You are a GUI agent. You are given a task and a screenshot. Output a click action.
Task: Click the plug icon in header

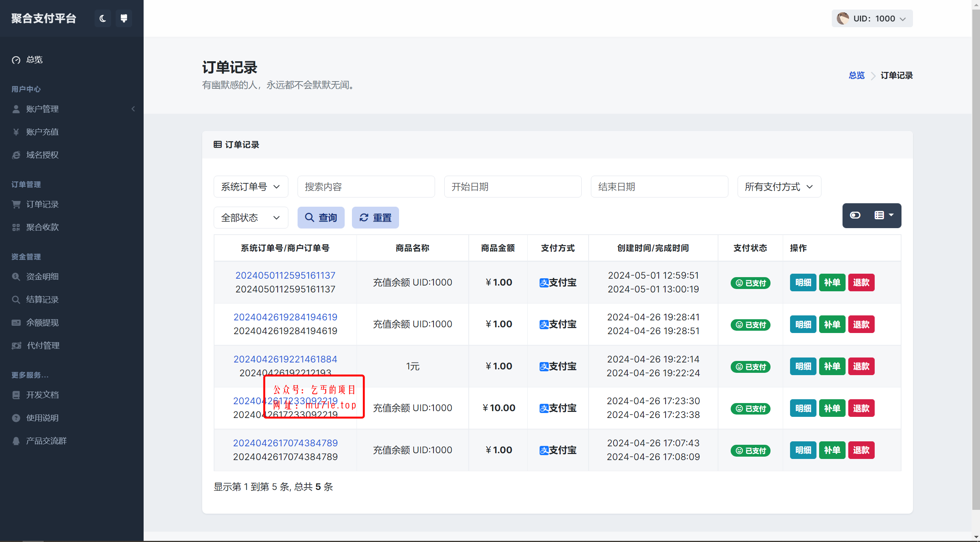coord(124,18)
